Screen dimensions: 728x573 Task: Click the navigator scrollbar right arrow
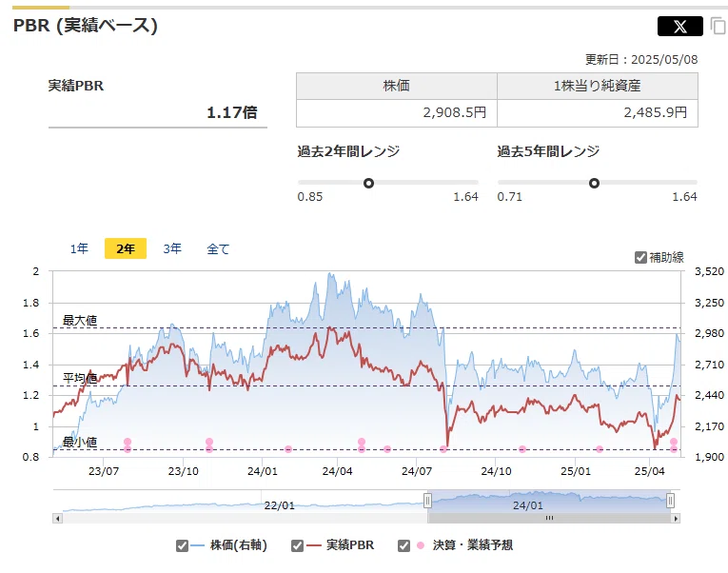(x=676, y=518)
